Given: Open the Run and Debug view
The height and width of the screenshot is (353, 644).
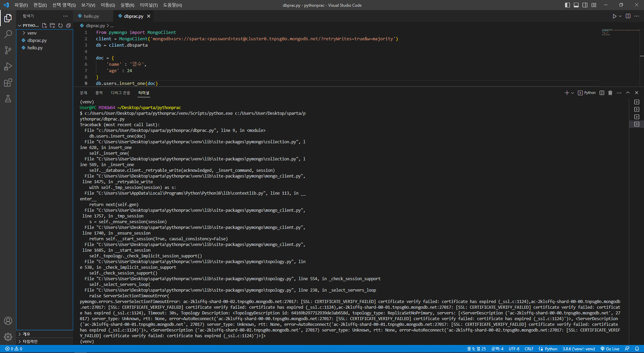Looking at the screenshot, I should pyautogui.click(x=8, y=66).
